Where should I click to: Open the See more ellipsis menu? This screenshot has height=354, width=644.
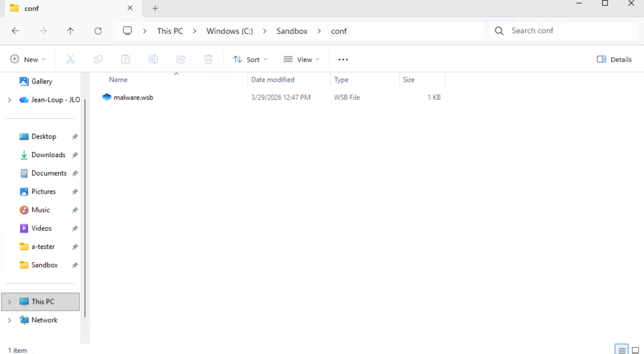click(343, 60)
